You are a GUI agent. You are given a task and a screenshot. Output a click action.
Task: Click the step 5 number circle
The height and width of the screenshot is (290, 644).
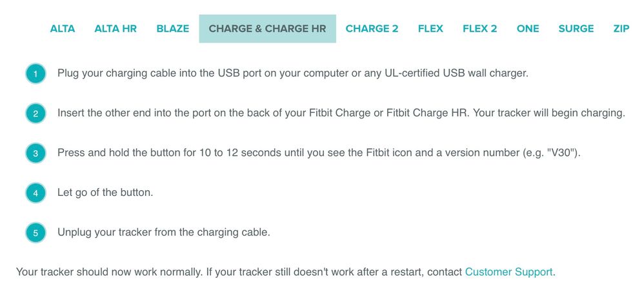pos(35,233)
